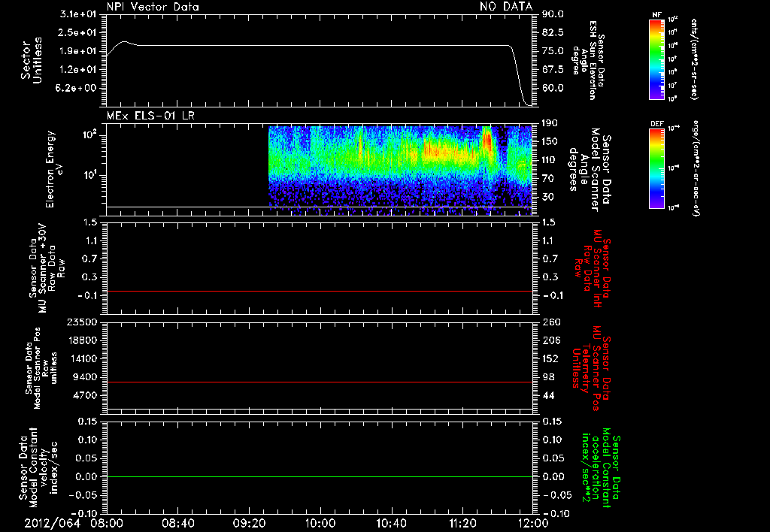Click the NF color scale bar
This screenshot has height=532, width=770.
656,59
